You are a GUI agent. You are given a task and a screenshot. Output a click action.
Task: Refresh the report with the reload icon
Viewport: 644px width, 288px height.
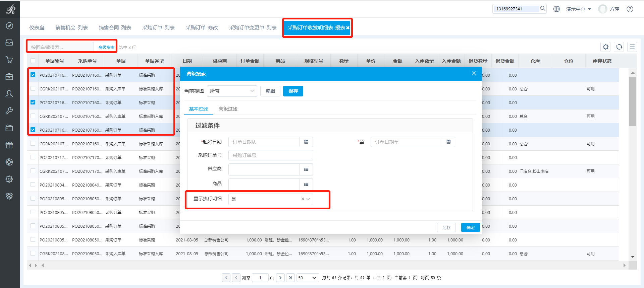tap(619, 47)
